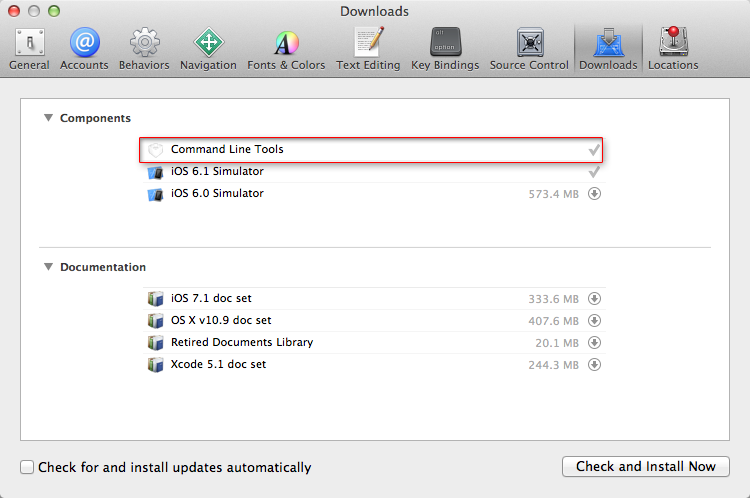Click the 333.6 MB size value

tap(553, 299)
